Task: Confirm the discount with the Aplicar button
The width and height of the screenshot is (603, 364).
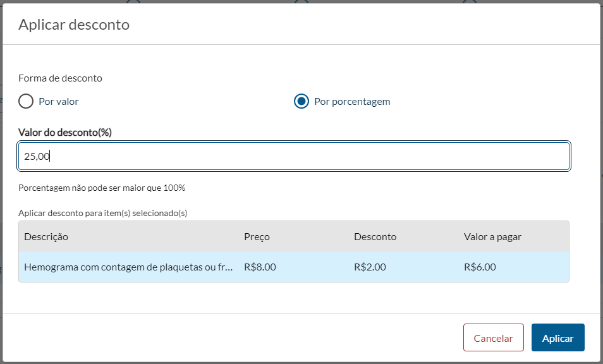Action: click(557, 337)
